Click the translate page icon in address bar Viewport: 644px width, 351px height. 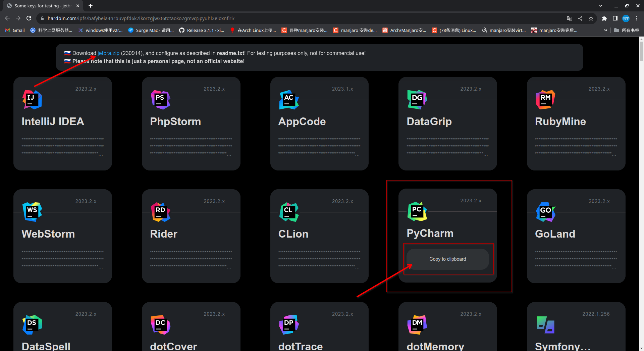570,18
